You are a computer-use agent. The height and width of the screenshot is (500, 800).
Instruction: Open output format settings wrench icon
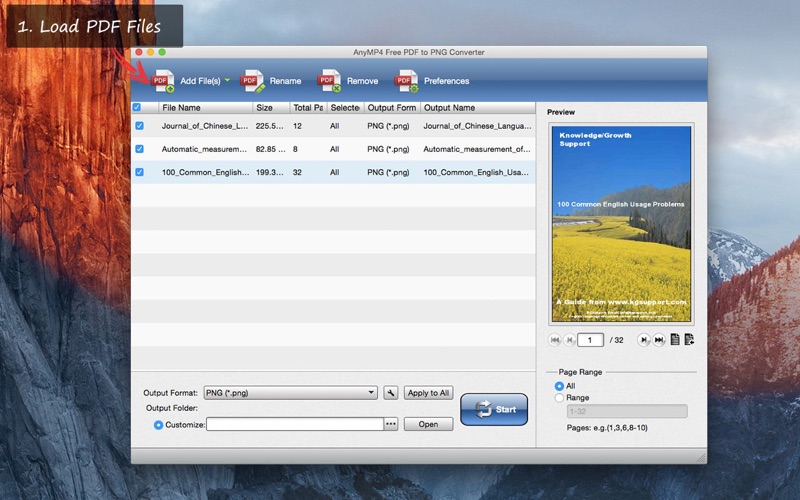391,393
